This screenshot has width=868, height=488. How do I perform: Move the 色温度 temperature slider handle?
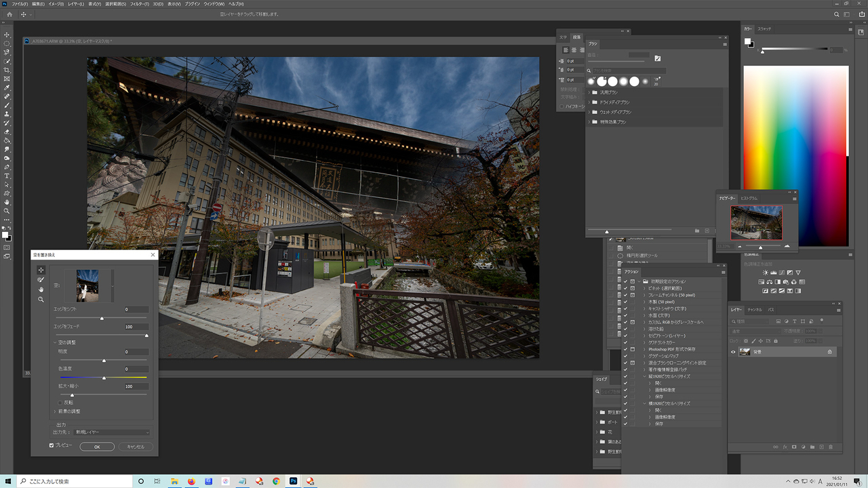104,378
